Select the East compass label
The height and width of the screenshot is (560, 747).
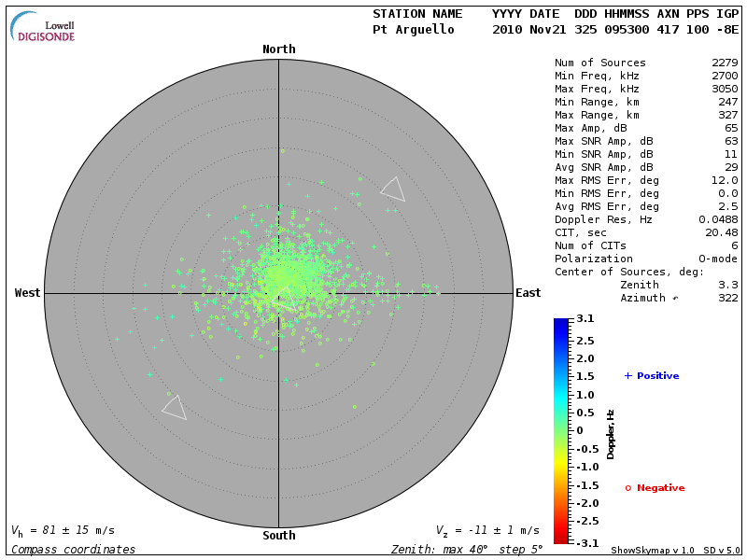[x=528, y=293]
